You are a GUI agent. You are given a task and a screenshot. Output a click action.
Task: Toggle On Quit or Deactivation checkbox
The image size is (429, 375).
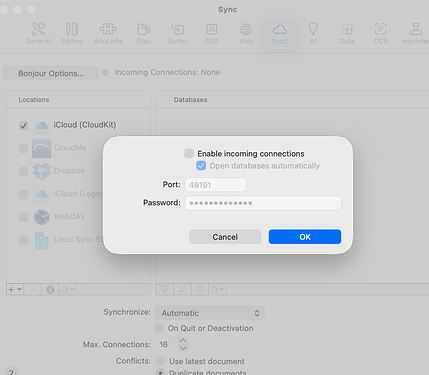click(160, 328)
